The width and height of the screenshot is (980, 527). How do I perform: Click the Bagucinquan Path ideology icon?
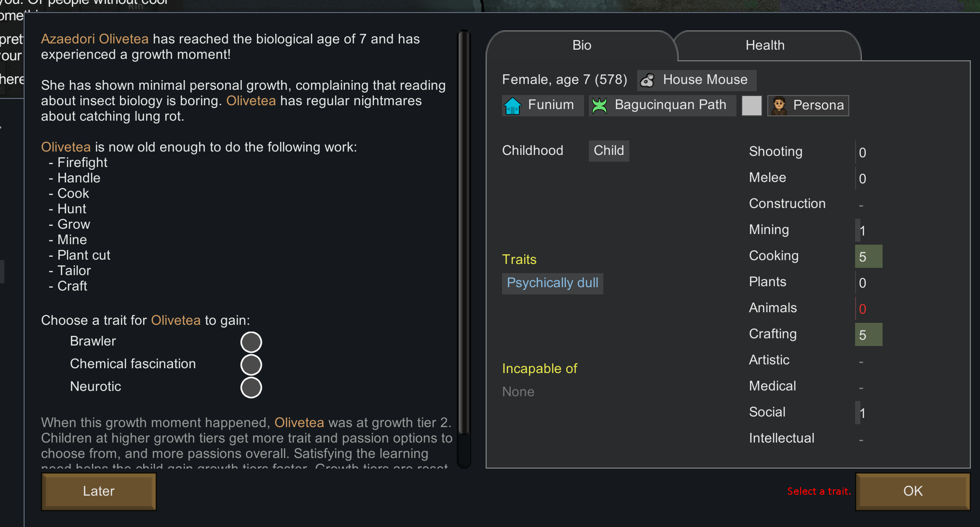coord(599,105)
